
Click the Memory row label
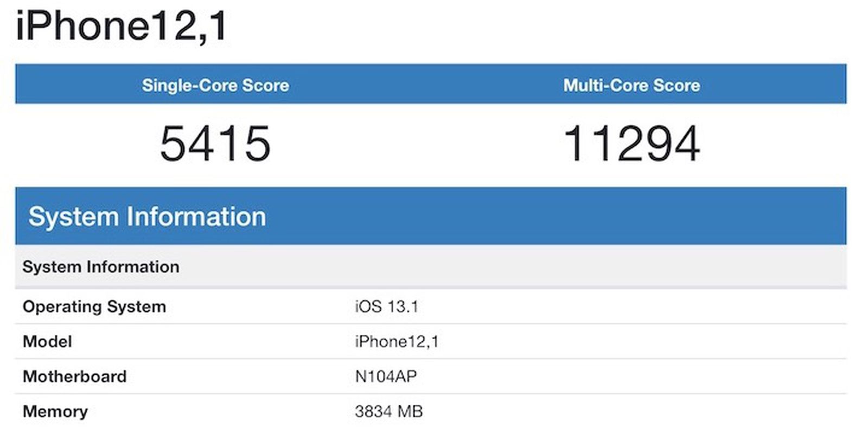[55, 411]
